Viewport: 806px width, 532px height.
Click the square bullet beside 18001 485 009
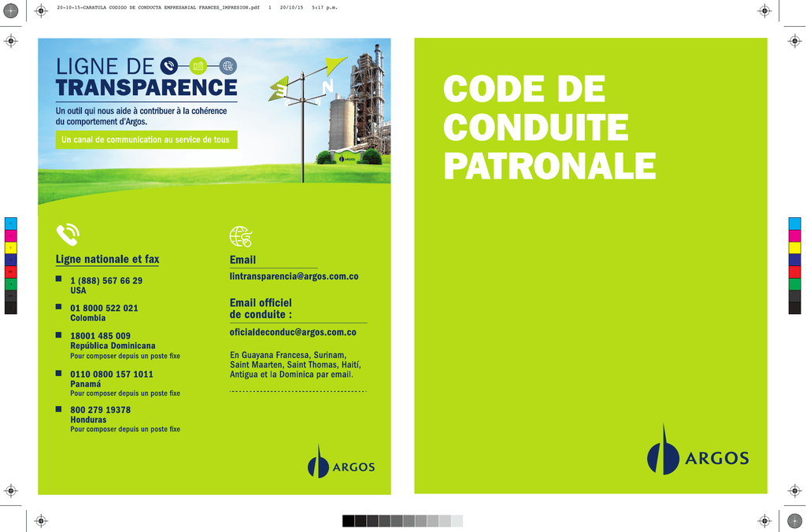(58, 334)
